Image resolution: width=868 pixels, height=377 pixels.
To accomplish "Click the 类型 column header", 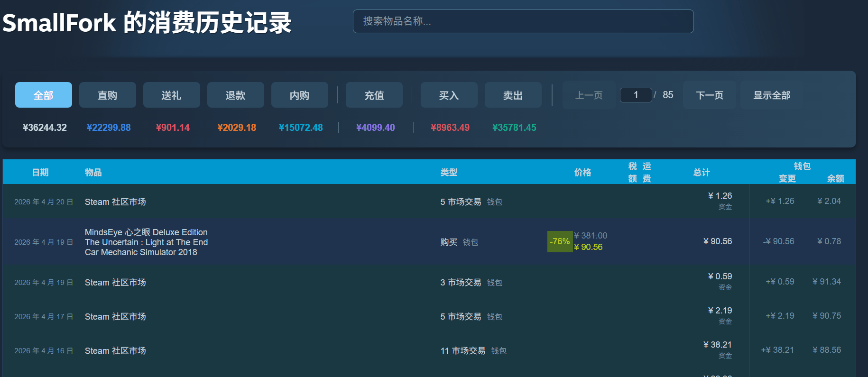I will [x=449, y=173].
